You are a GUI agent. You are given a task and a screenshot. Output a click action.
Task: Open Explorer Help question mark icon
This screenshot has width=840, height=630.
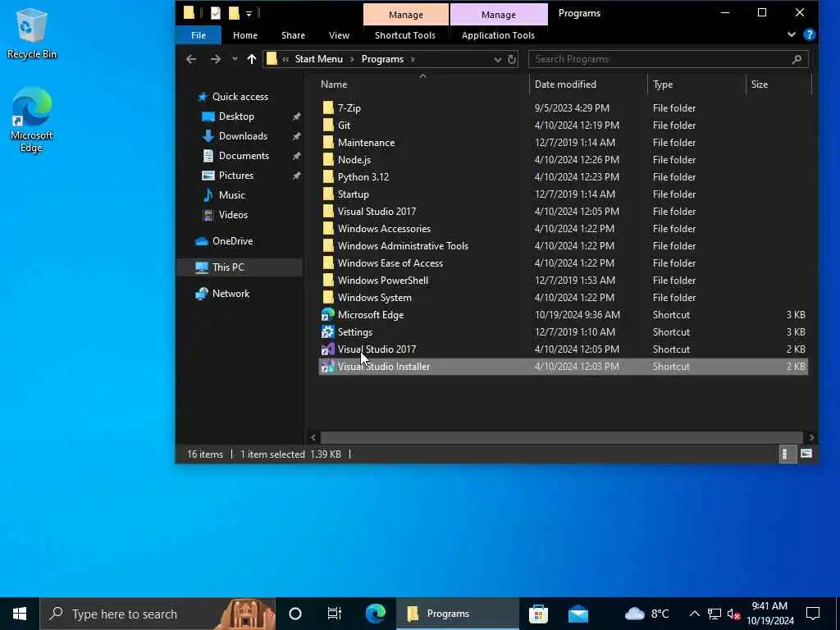[x=809, y=34]
